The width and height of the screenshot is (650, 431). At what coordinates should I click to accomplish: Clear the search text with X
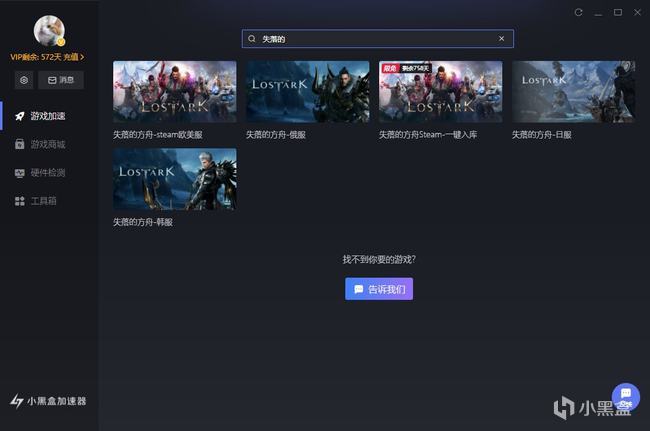point(501,39)
